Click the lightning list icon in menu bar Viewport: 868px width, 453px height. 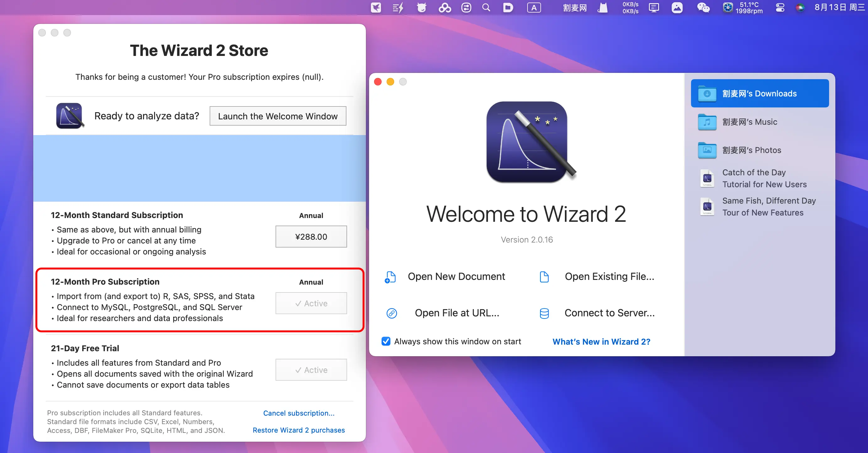(x=398, y=8)
